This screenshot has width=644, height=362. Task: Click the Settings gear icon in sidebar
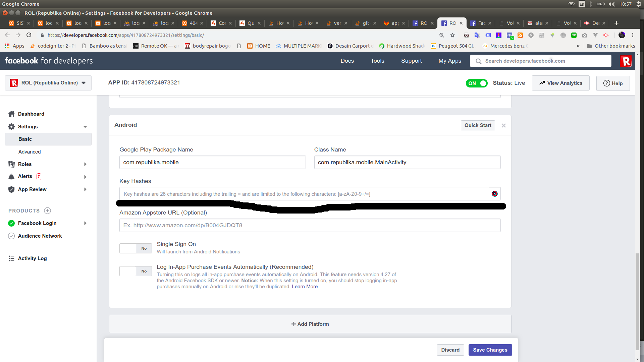pos(11,127)
